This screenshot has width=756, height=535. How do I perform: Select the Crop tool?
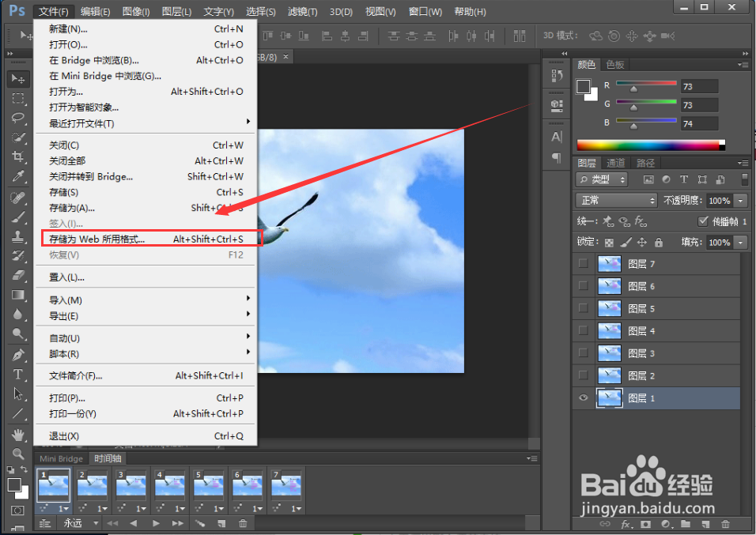click(18, 156)
